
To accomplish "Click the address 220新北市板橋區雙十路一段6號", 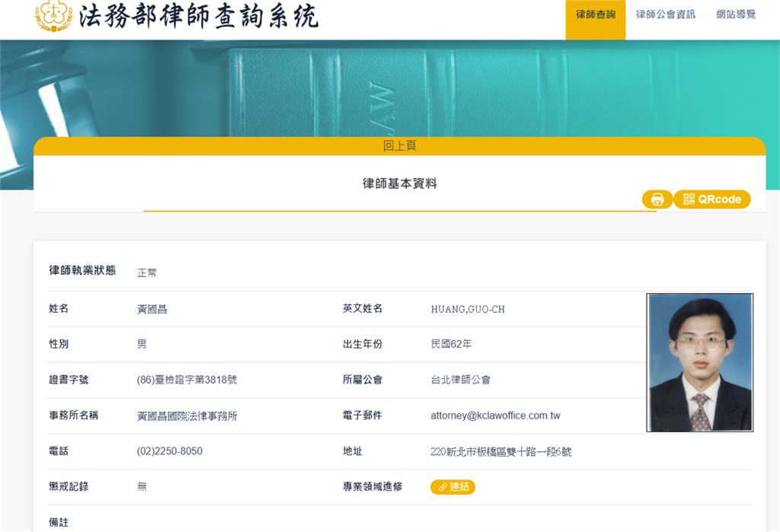I will pos(500,451).
